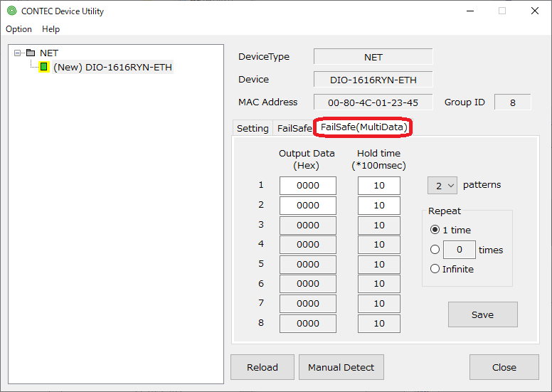Click the Output Data field for row 1
552x392 pixels.
[x=307, y=186]
